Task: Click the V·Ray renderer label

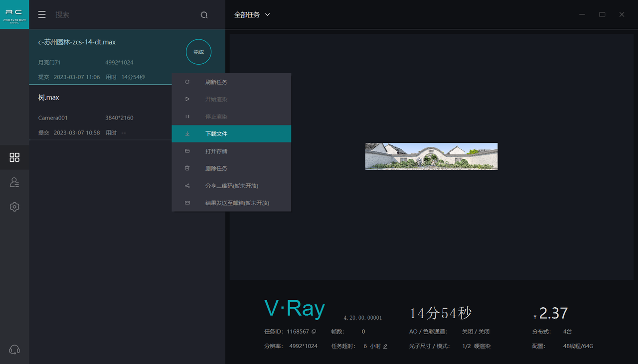Action: click(x=294, y=309)
